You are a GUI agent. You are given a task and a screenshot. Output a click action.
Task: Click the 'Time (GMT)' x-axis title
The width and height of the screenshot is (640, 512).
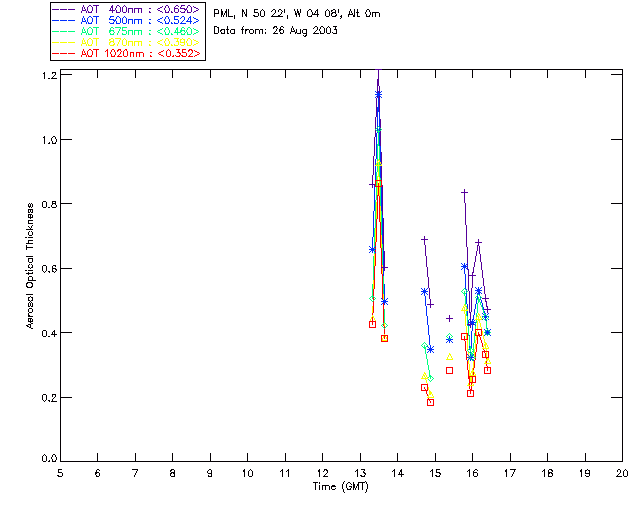pyautogui.click(x=340, y=486)
